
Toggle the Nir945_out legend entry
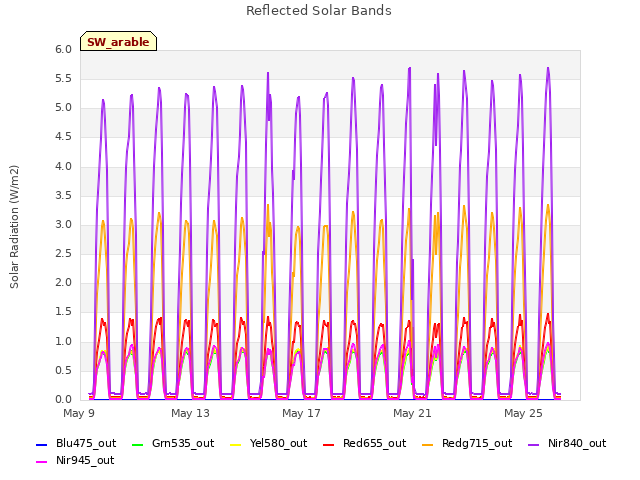point(75,460)
